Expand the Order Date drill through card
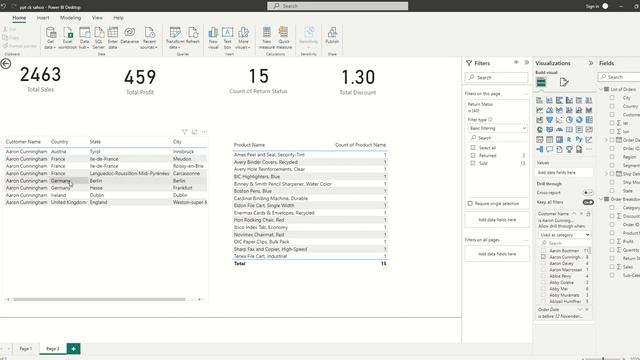Viewport: 640px width, 360px height. 580,310
